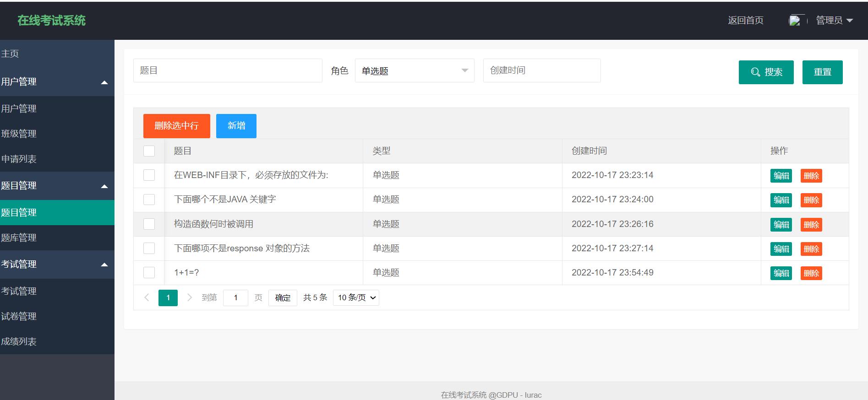
Task: Click the 在线考试系统 logo text
Action: (x=51, y=21)
